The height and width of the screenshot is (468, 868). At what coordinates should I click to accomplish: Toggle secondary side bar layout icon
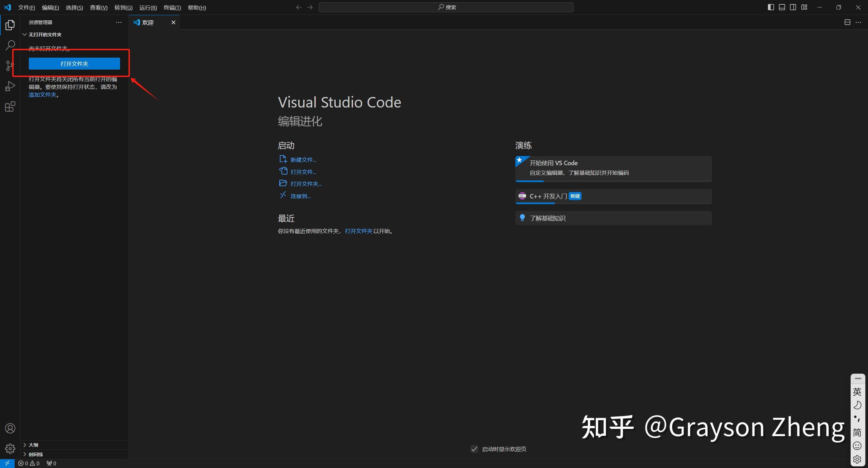[793, 7]
